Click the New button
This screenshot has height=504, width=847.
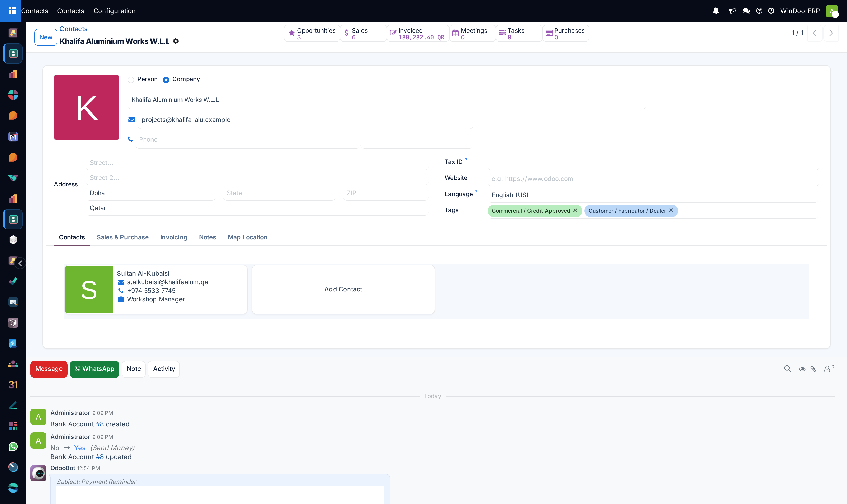click(x=46, y=37)
